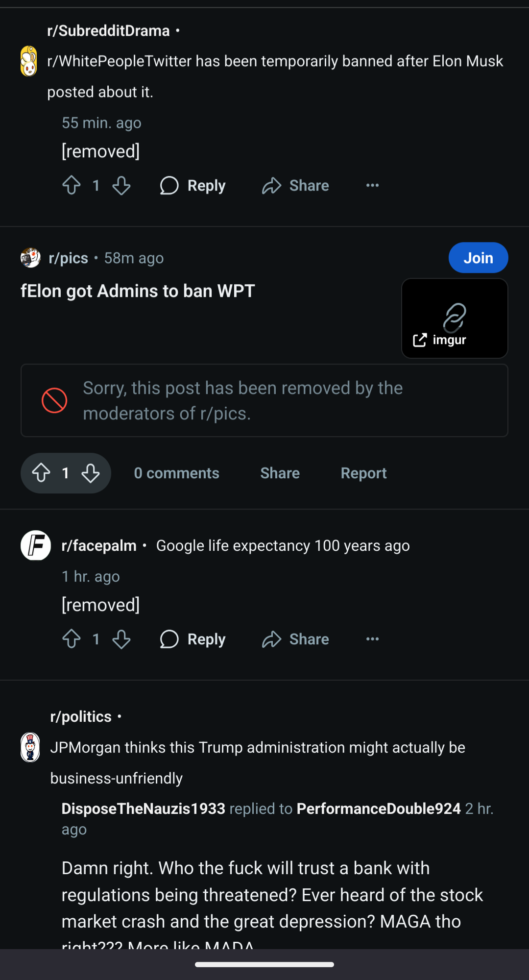Tap the Reply icon under the SubredditDrama comment
529x980 pixels.
169,185
